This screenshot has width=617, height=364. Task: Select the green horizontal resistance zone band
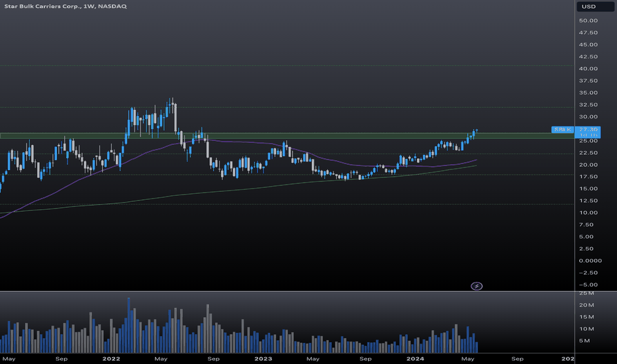[x=287, y=136]
